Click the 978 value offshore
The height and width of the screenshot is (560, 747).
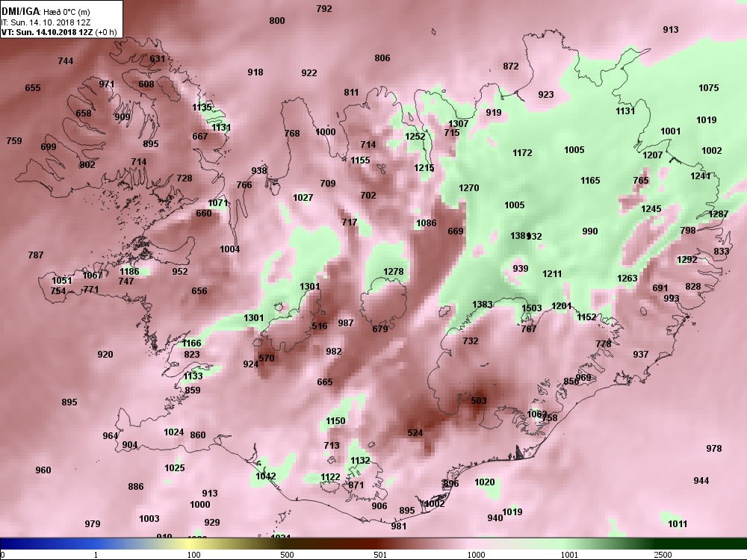(x=713, y=449)
